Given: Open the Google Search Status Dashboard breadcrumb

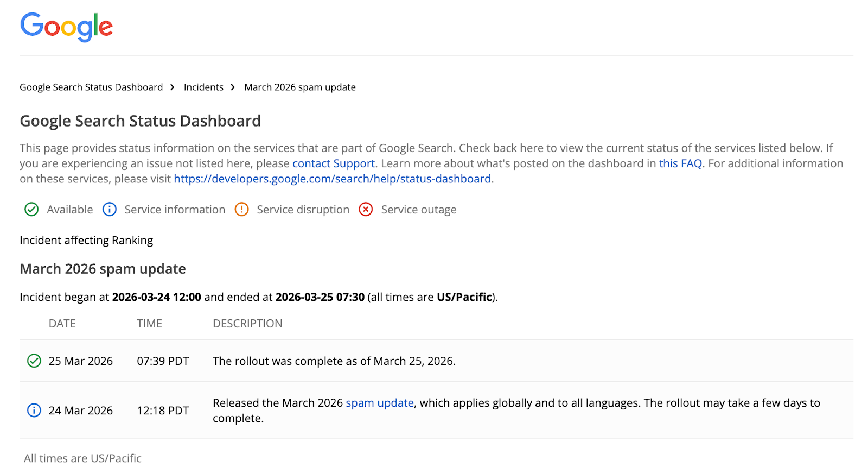Looking at the screenshot, I should [x=91, y=87].
